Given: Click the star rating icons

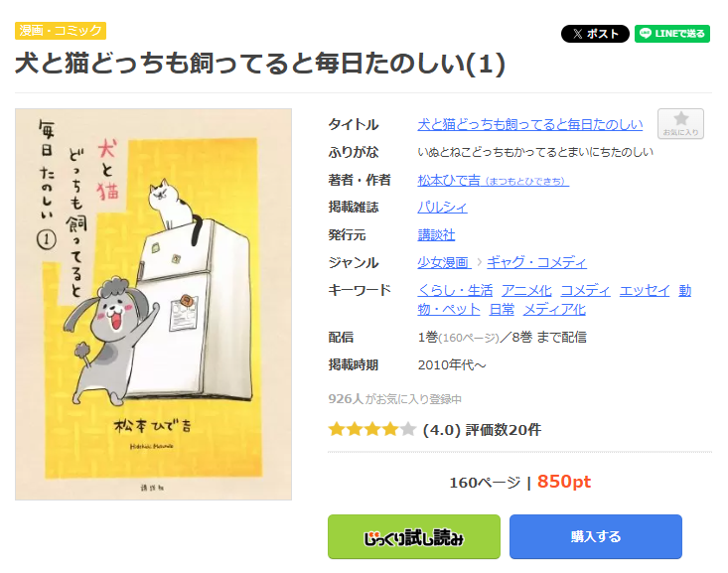Looking at the screenshot, I should pos(371,430).
